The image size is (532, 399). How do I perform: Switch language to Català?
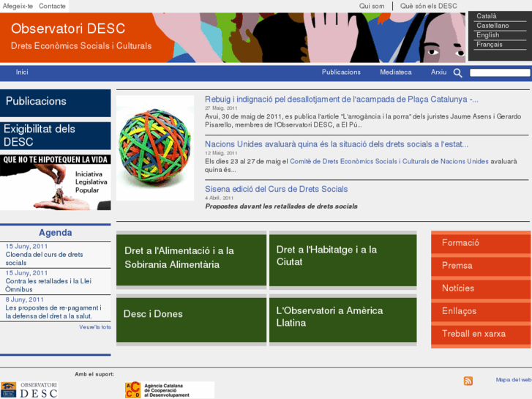tap(486, 16)
